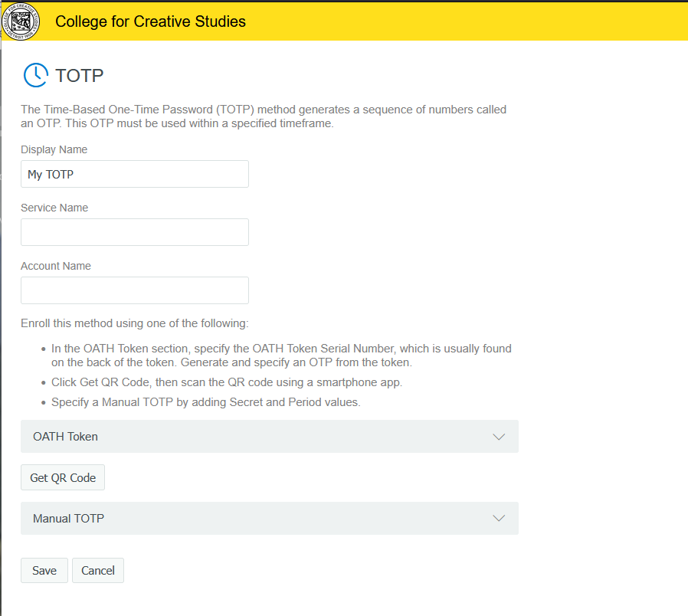688x616 pixels.
Task: Click the Service Name field label
Action: pyautogui.click(x=54, y=208)
